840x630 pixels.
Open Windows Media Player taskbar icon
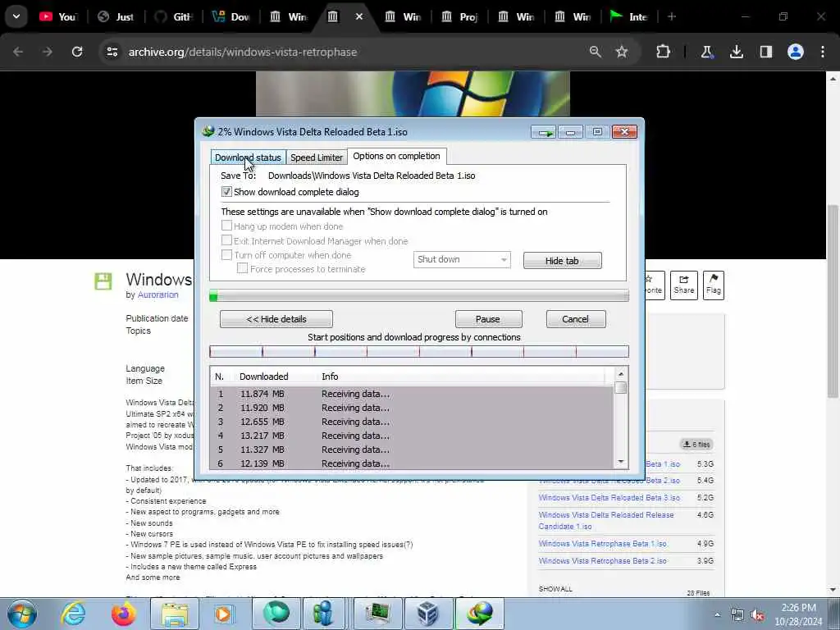223,614
